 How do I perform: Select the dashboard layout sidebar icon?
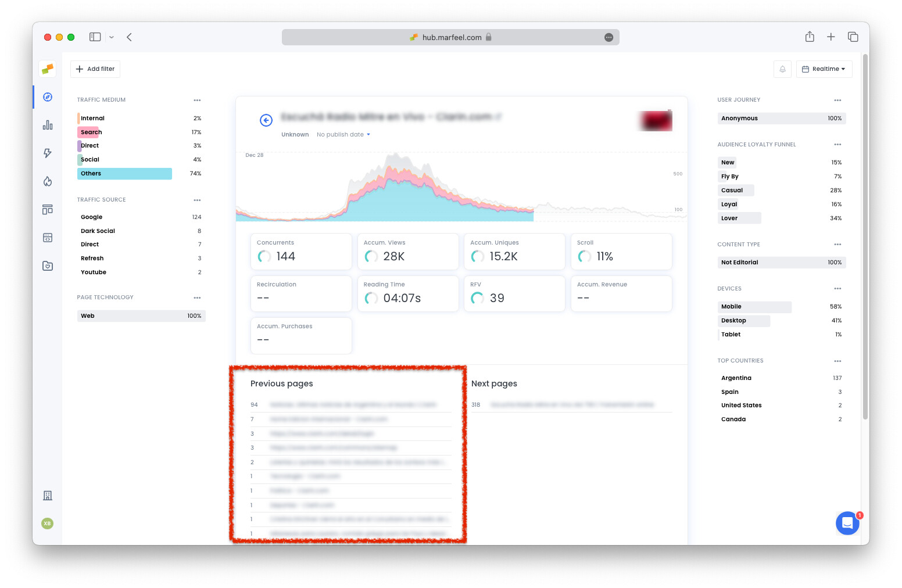(47, 209)
